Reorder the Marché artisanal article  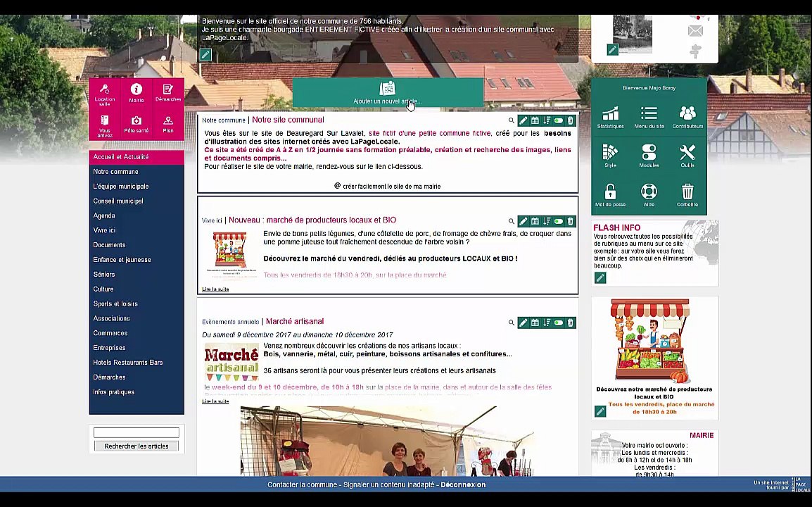pyautogui.click(x=547, y=323)
